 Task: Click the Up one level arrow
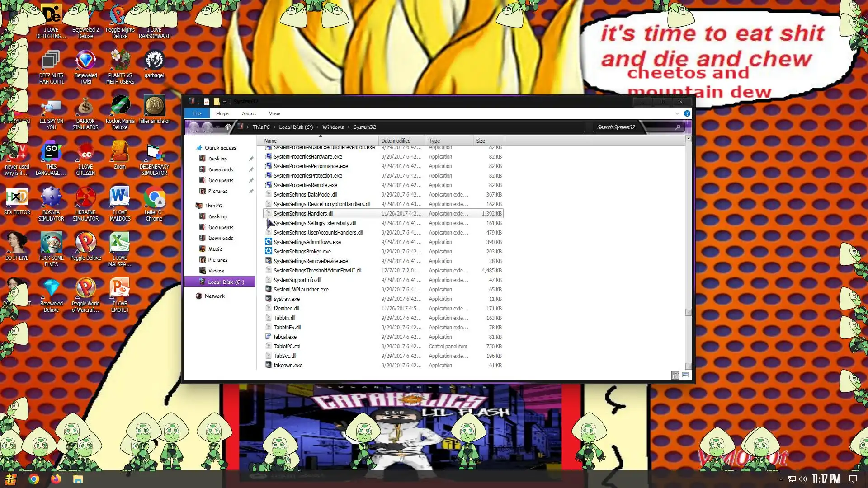[228, 127]
